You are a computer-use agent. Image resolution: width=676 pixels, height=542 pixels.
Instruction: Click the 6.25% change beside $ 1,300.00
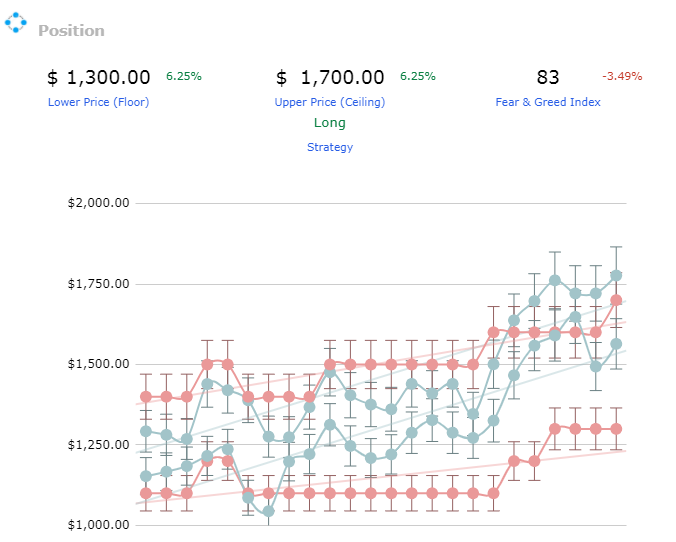(x=184, y=76)
